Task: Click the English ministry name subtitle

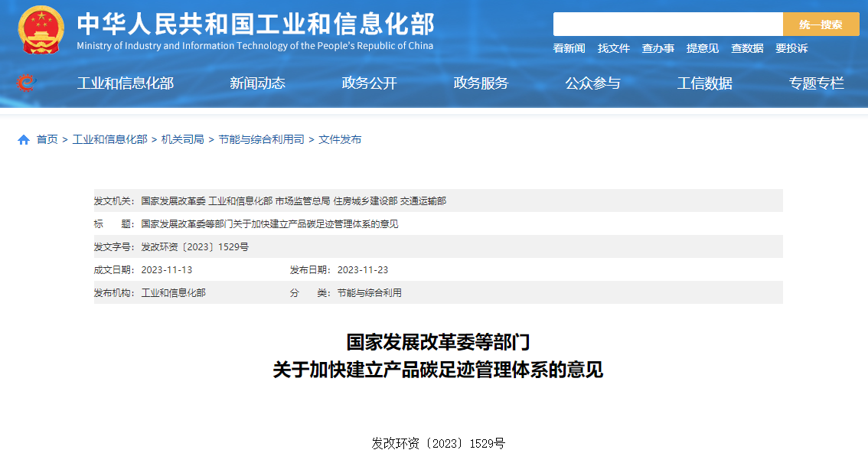Action: pos(255,46)
